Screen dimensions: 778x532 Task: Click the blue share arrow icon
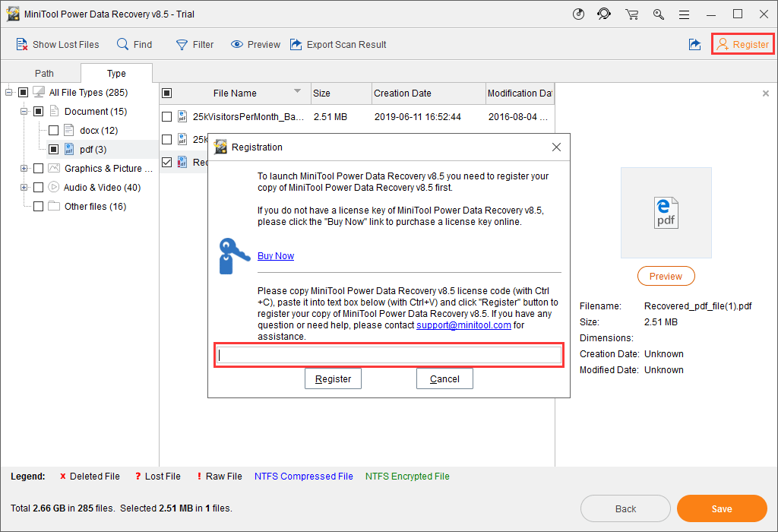694,45
